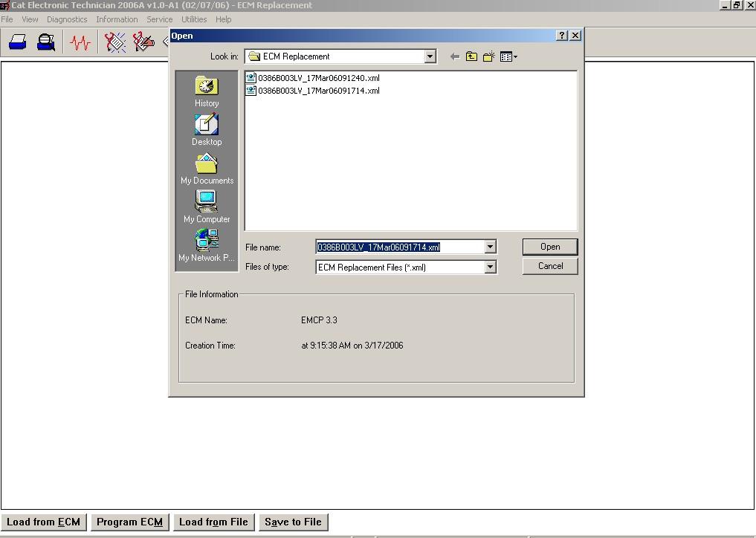Click the main window restore button
756x538 pixels.
pos(737,4)
